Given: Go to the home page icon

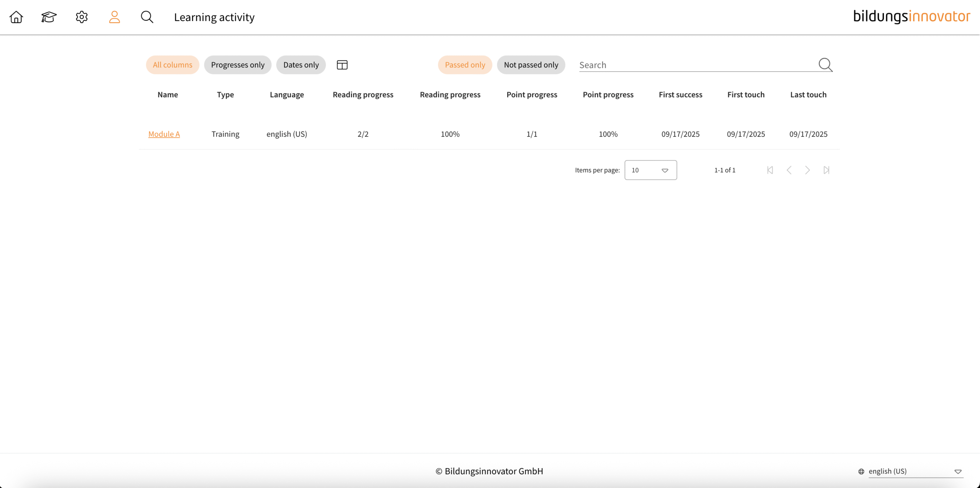Looking at the screenshot, I should click(x=16, y=17).
